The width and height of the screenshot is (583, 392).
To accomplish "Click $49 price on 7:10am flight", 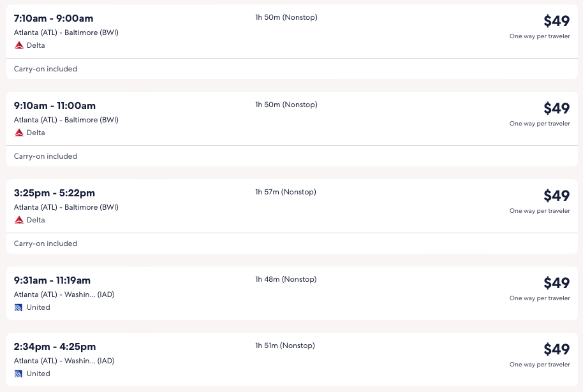I will (x=556, y=21).
